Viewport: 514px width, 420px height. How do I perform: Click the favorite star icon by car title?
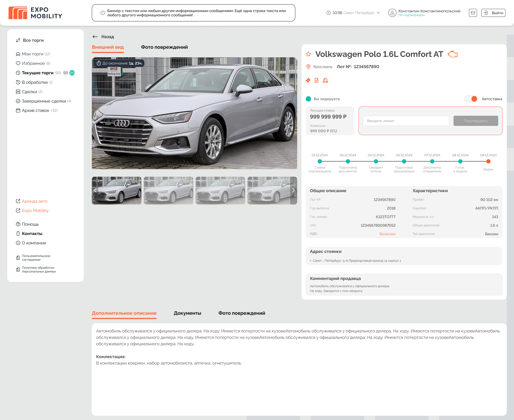pos(308,54)
